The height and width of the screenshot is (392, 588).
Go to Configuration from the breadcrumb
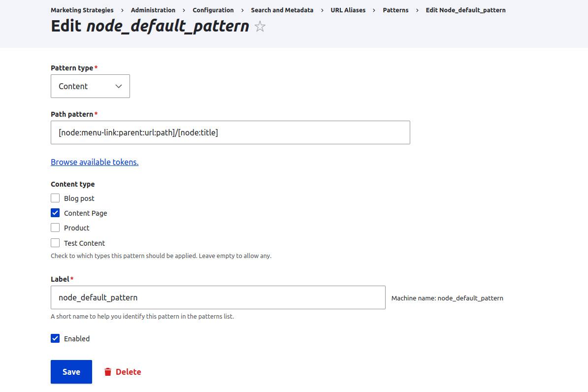(x=213, y=10)
